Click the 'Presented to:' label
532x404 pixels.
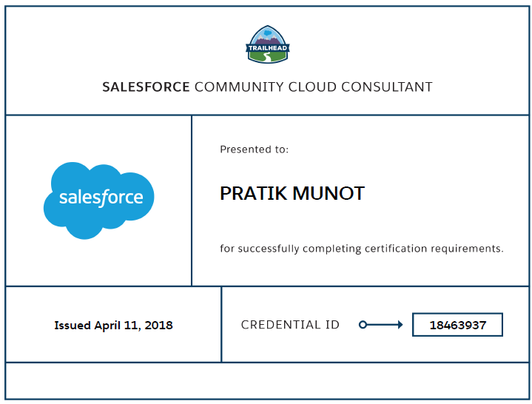point(254,149)
